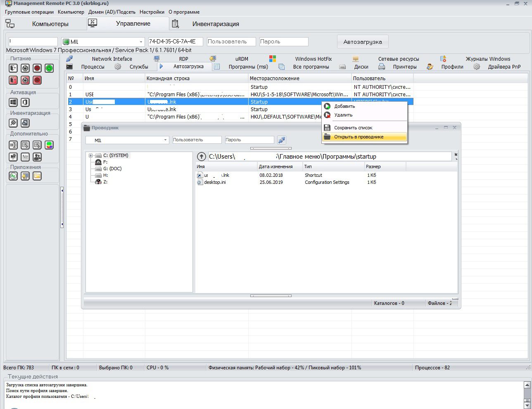Click the path field in the Проводник window
This screenshot has height=409, width=532.
pyautogui.click(x=330, y=157)
